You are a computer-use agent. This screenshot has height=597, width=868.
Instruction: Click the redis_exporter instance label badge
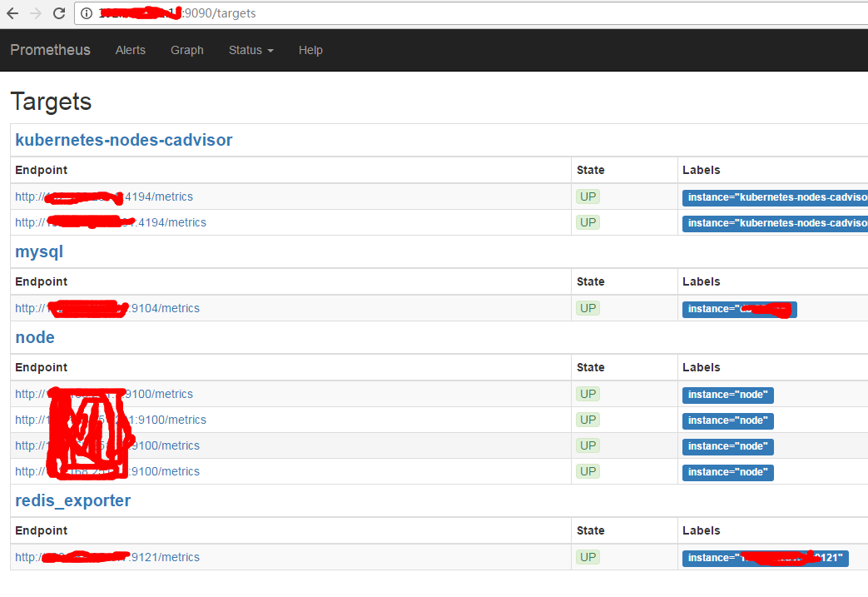(766, 558)
